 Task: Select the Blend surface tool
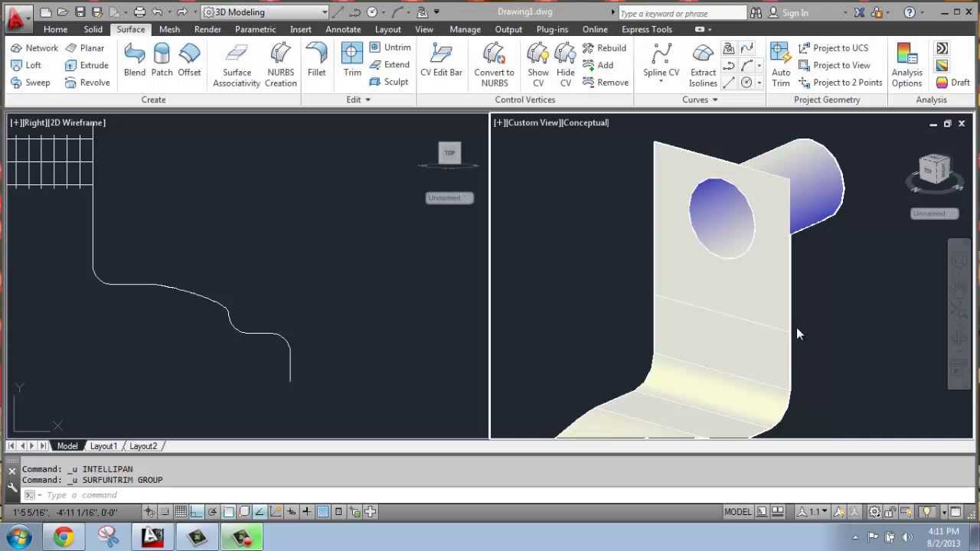pos(135,60)
